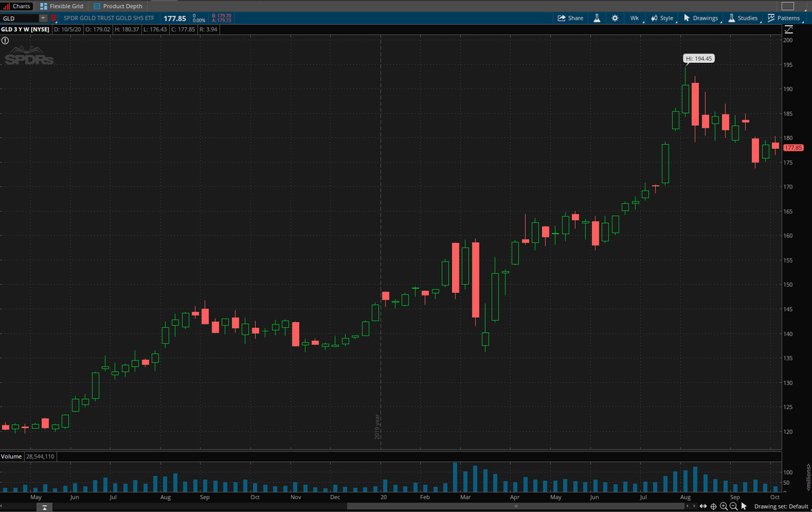Open the Patterns menu
Viewport: 812px width, 512px height.
pyautogui.click(x=784, y=18)
